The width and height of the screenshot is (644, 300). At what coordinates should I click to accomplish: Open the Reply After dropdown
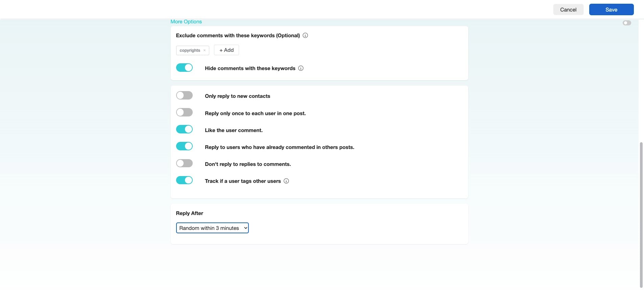coord(212,228)
